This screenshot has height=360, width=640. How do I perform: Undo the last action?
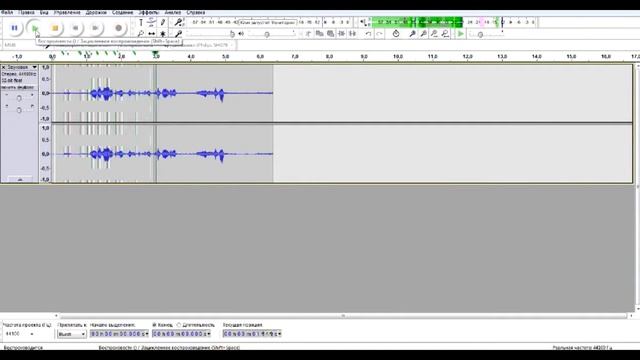[x=368, y=33]
